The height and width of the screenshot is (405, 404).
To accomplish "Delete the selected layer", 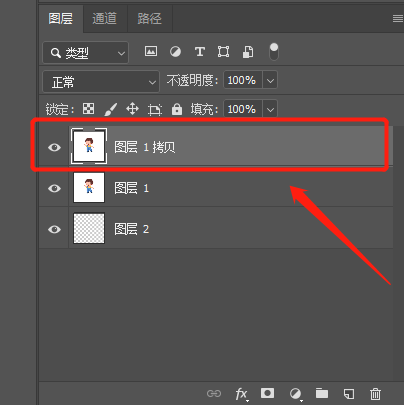I will (x=375, y=394).
